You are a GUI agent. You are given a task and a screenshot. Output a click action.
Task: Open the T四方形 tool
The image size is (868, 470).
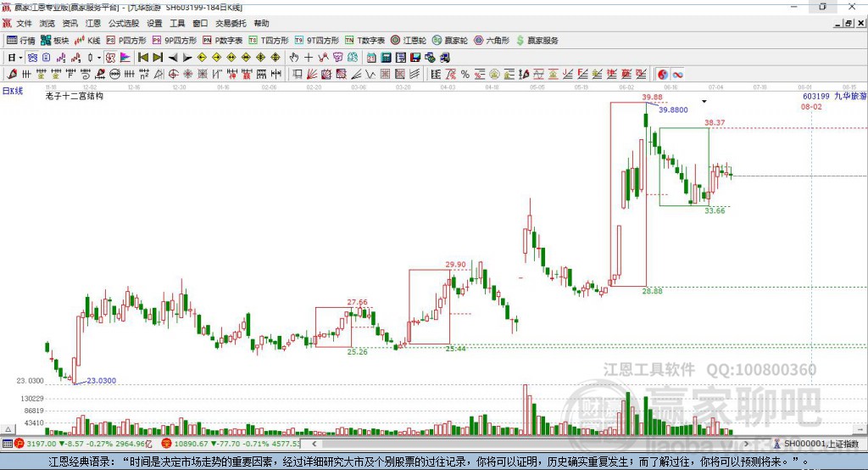pyautogui.click(x=269, y=41)
